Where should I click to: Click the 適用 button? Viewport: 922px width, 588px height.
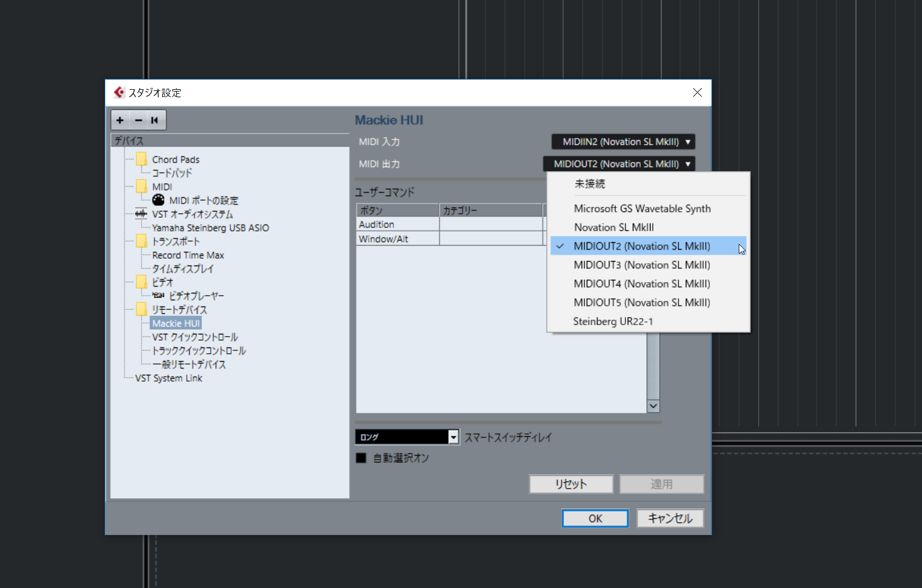tap(661, 484)
